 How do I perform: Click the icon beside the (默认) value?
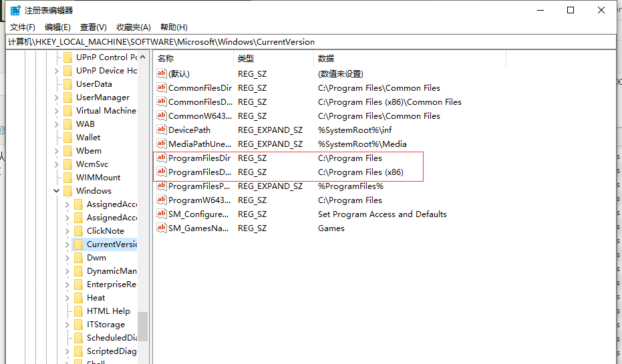click(x=161, y=74)
